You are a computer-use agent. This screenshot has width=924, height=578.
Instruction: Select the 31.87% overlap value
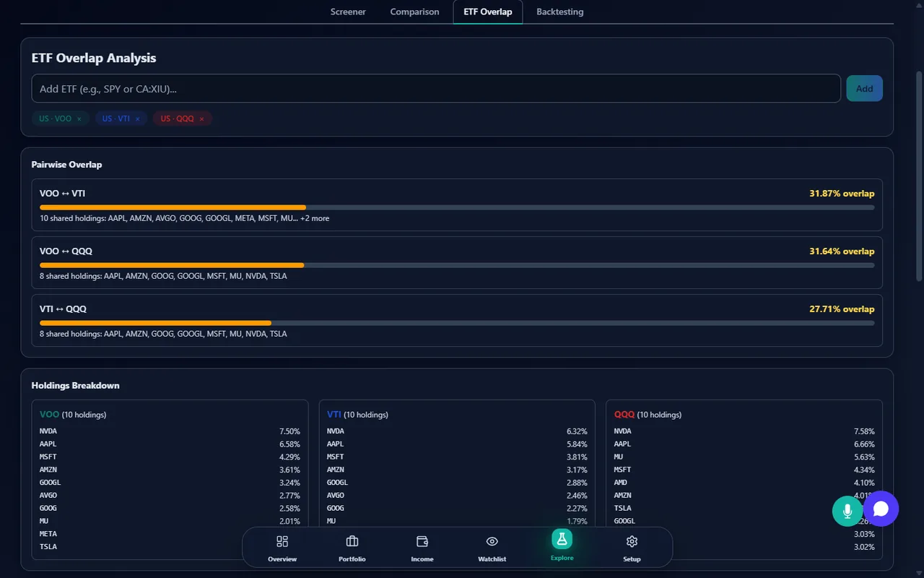842,194
